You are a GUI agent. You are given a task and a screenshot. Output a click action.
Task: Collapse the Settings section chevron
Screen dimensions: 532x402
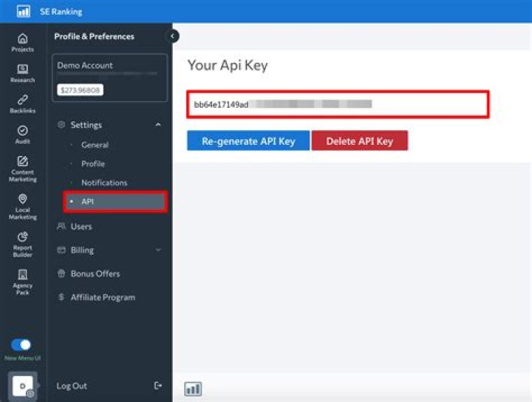158,124
